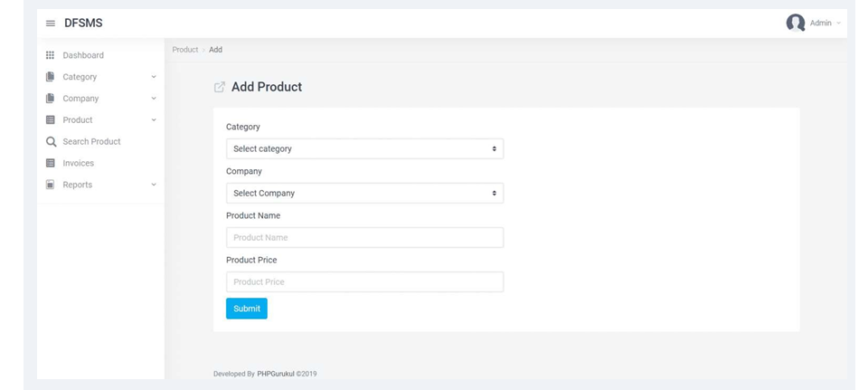Click the Admin username text
This screenshot has height=390, width=868.
coord(820,24)
